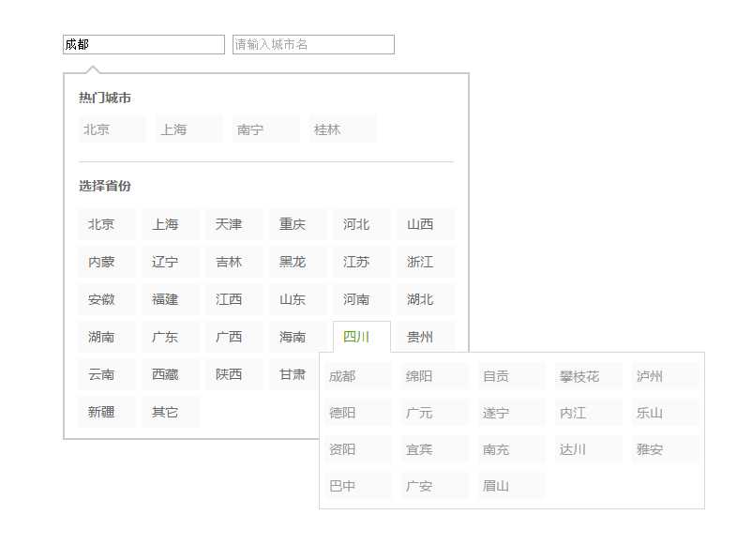Choose the 西藏 province
Image resolution: width=752 pixels, height=560 pixels.
171,374
